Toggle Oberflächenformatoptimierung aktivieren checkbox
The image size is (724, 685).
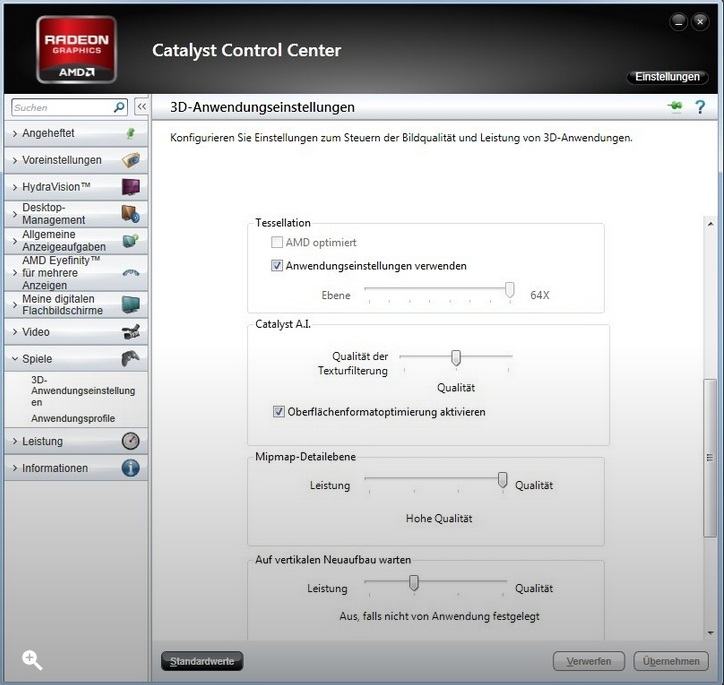click(279, 412)
